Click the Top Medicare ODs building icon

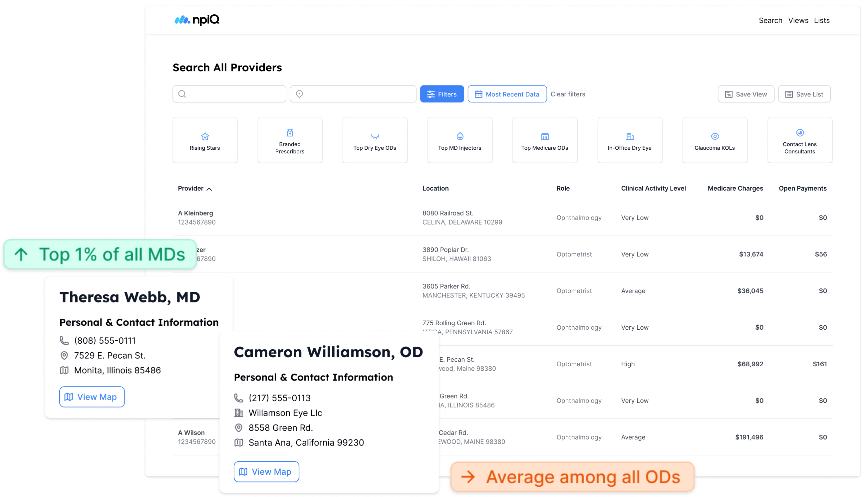(x=545, y=136)
